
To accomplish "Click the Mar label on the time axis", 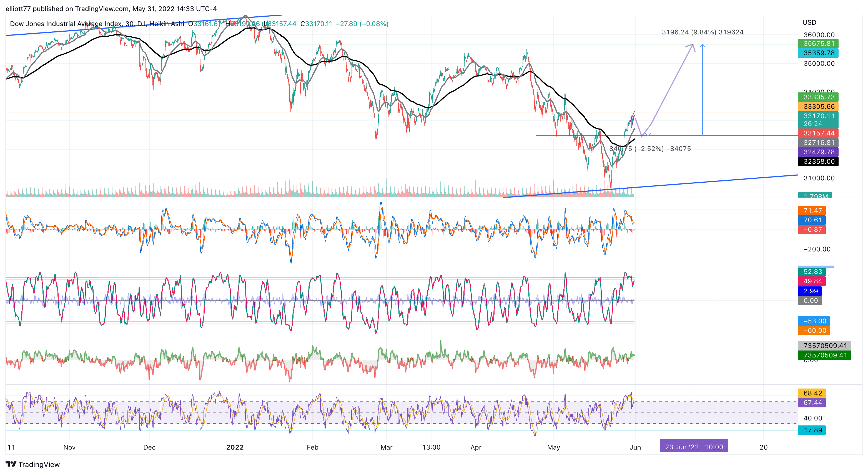I will pos(387,447).
